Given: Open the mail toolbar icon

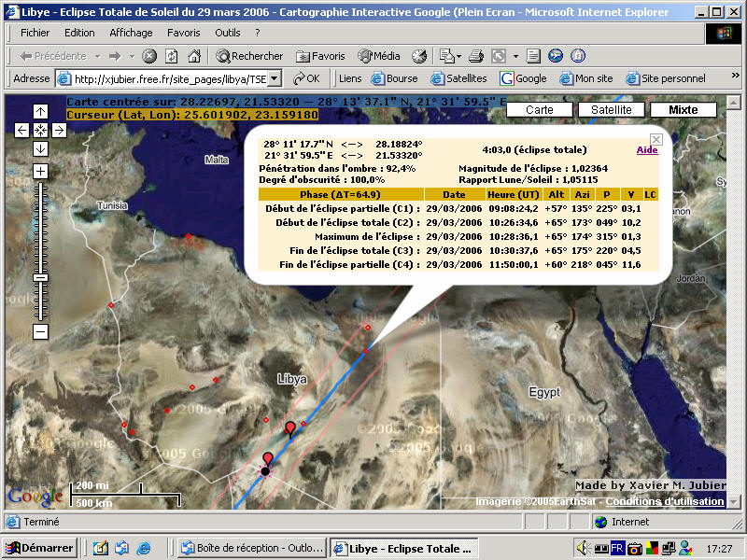Looking at the screenshot, I should point(447,56).
